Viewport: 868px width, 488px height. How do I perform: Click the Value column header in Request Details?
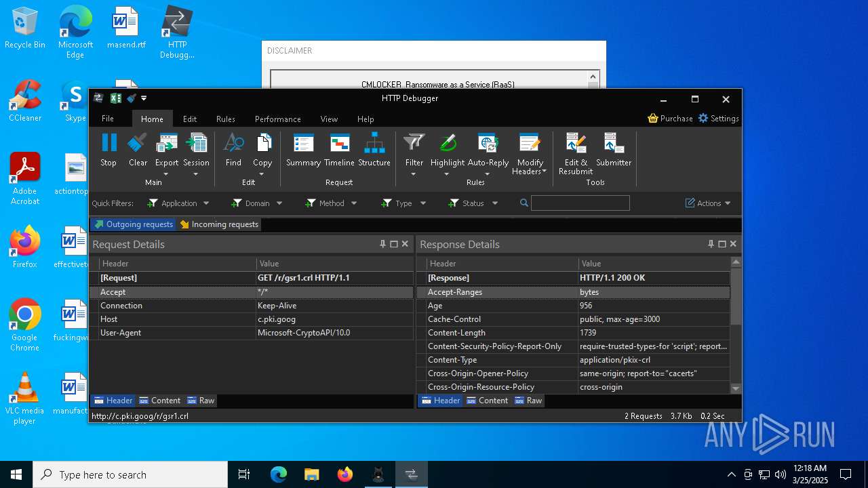point(335,264)
